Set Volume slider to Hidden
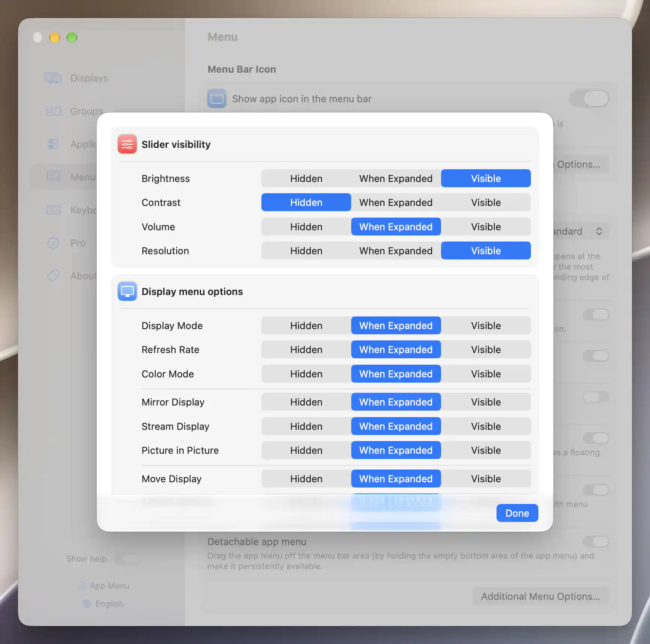The height and width of the screenshot is (644, 650). 306,227
